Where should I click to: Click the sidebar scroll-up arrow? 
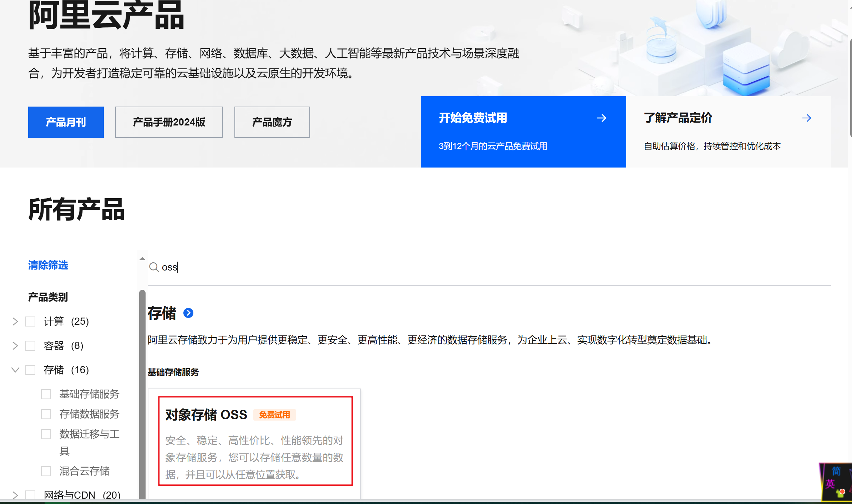coord(142,259)
